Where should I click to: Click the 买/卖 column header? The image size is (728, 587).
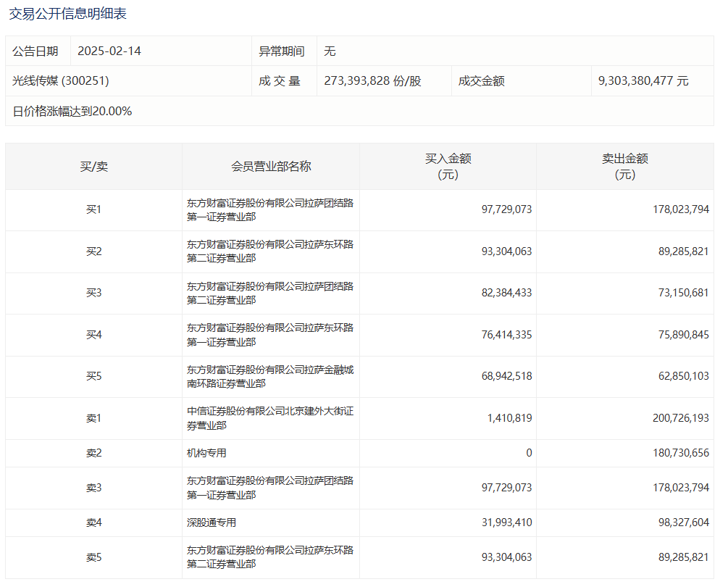pyautogui.click(x=93, y=167)
